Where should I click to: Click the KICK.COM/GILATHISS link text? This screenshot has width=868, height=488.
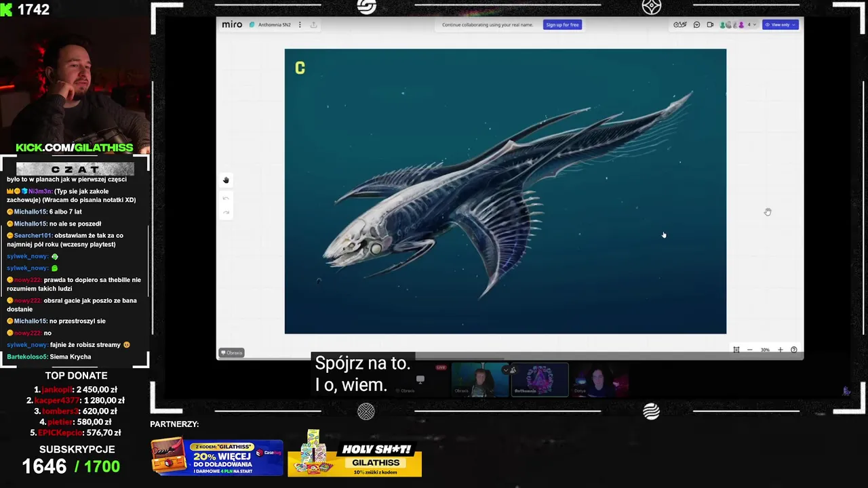(75, 148)
